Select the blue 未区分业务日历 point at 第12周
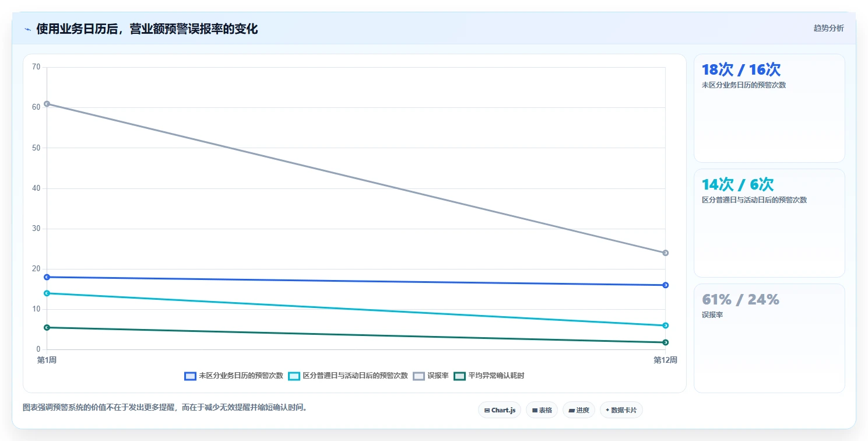Image resolution: width=868 pixels, height=441 pixels. tap(665, 285)
